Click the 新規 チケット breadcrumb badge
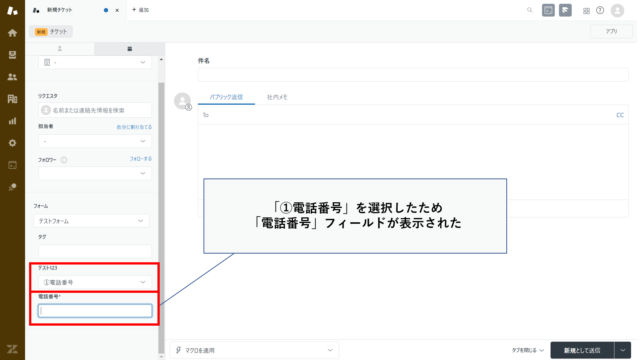 pyautogui.click(x=51, y=31)
